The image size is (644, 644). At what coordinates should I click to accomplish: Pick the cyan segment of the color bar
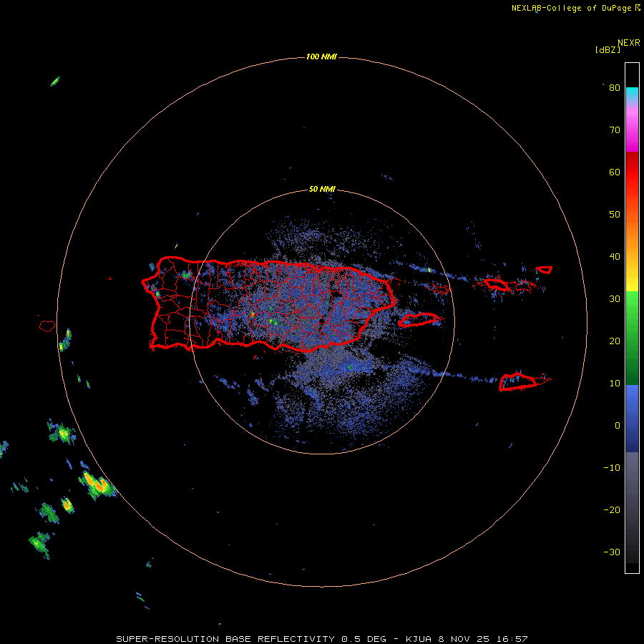(632, 94)
